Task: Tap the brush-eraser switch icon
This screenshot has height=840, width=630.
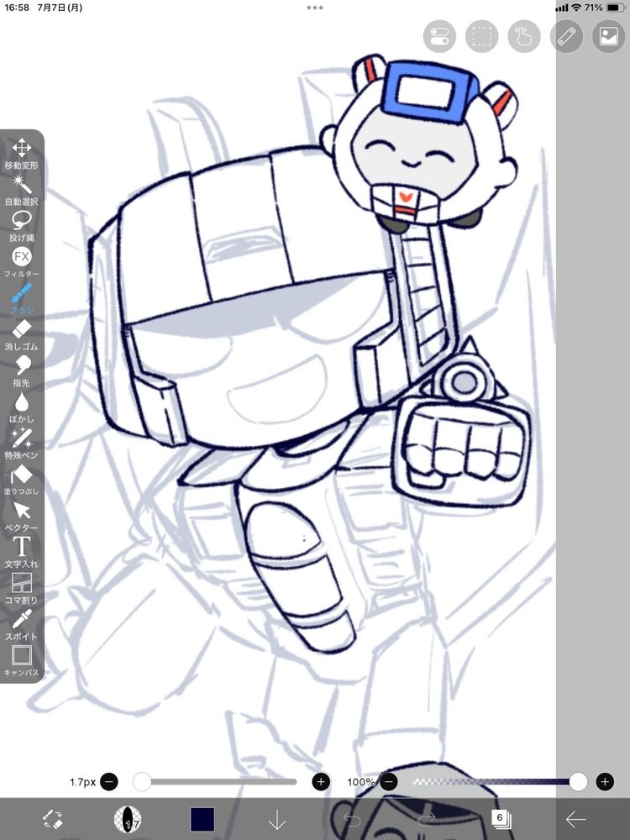Action: [52, 819]
